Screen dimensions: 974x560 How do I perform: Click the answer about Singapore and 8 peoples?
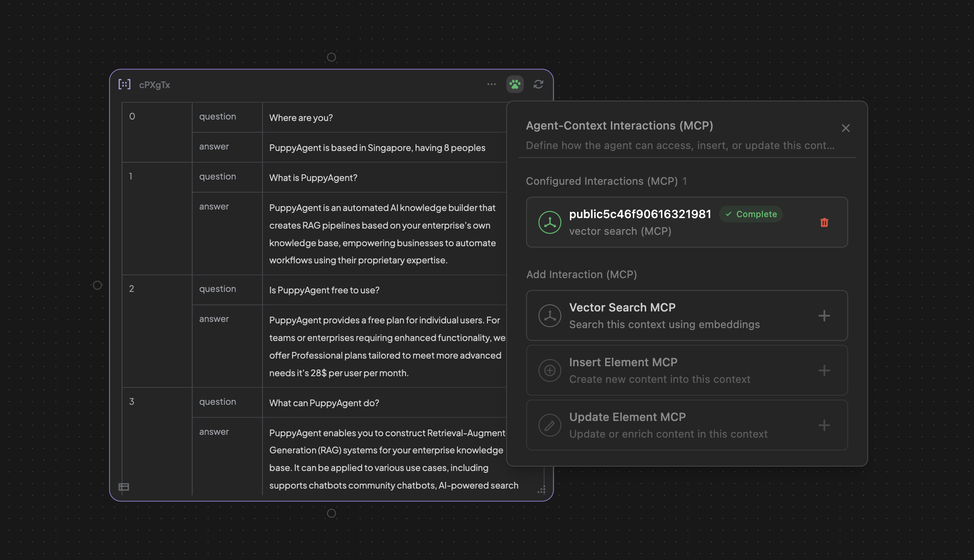377,148
